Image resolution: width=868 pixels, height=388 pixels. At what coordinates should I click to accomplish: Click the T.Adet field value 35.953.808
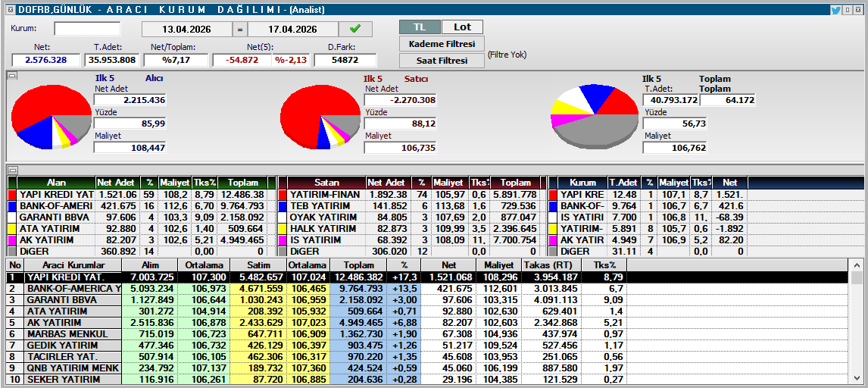tap(113, 61)
